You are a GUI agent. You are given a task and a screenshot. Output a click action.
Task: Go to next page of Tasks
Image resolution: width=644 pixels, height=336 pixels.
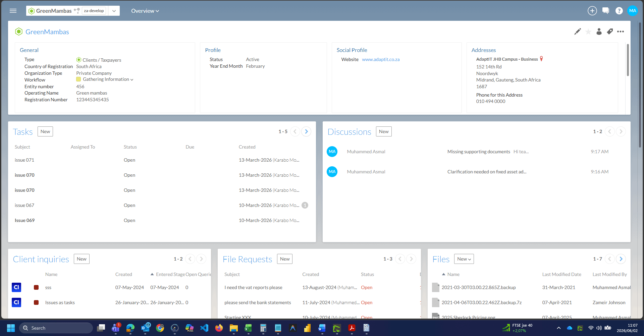[x=306, y=131]
